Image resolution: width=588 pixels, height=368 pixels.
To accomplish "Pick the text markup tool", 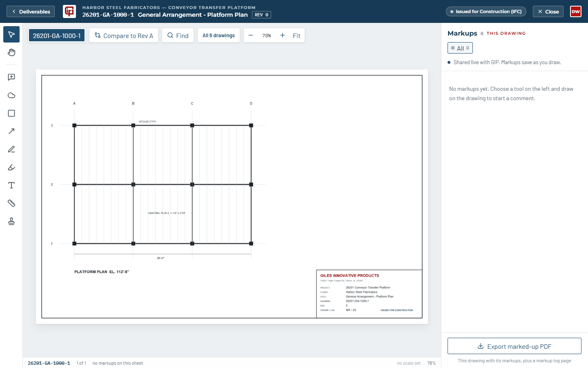I will tap(11, 185).
